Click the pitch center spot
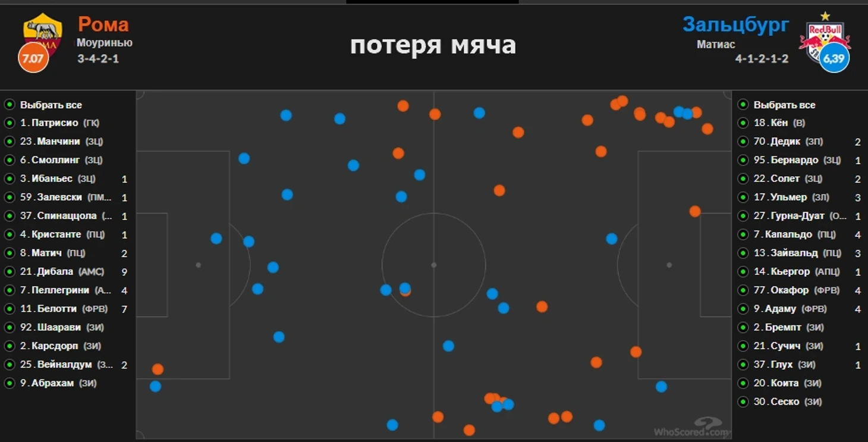 coord(434,265)
